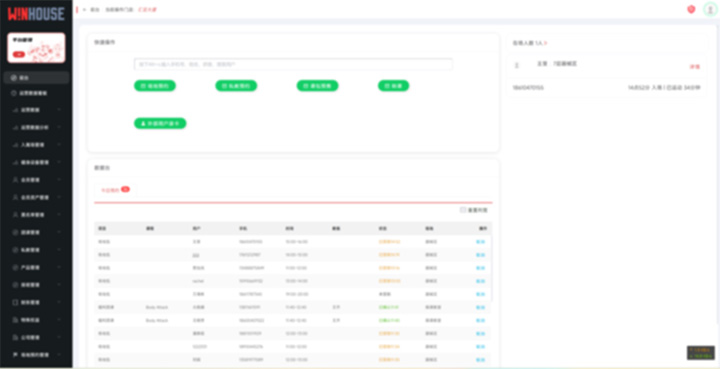
Task: Open the red shield icon in header
Action: point(691,9)
